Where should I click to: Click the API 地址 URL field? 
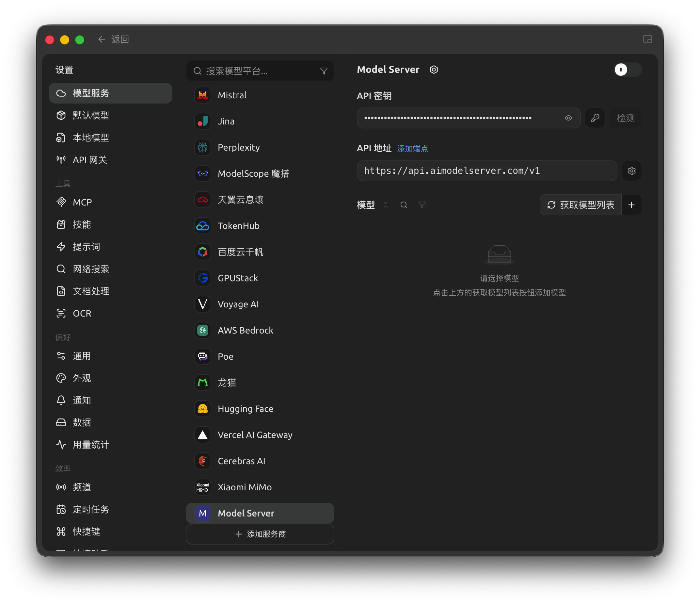pos(487,171)
